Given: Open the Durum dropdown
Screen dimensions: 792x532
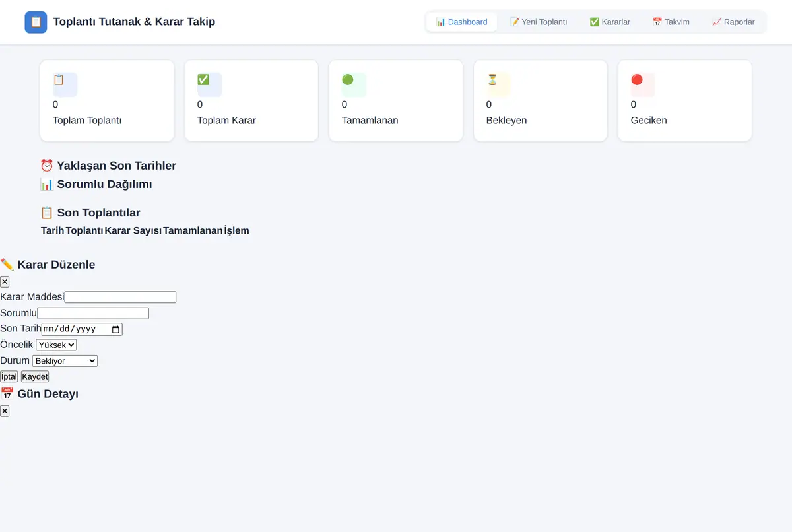Looking at the screenshot, I should pyautogui.click(x=65, y=361).
